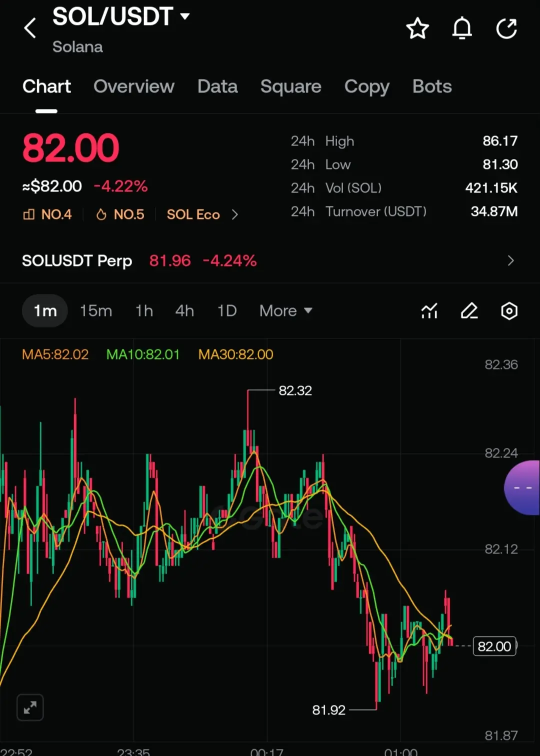540x756 pixels.
Task: Switch to the Overview tab
Action: click(x=134, y=86)
